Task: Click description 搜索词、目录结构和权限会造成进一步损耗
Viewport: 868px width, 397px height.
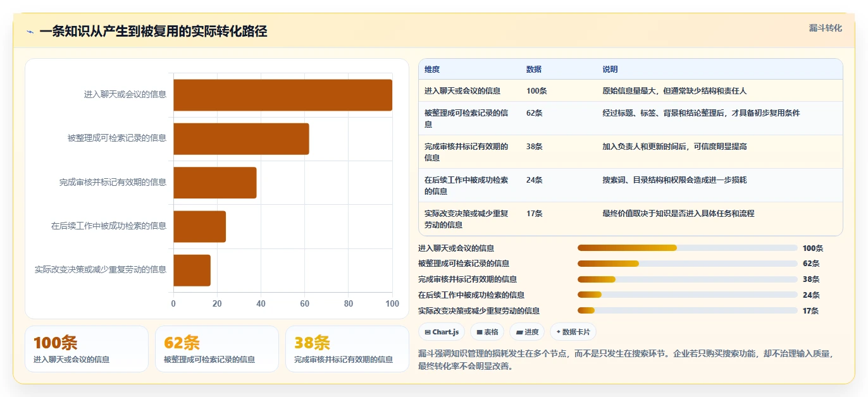Action: pos(674,180)
